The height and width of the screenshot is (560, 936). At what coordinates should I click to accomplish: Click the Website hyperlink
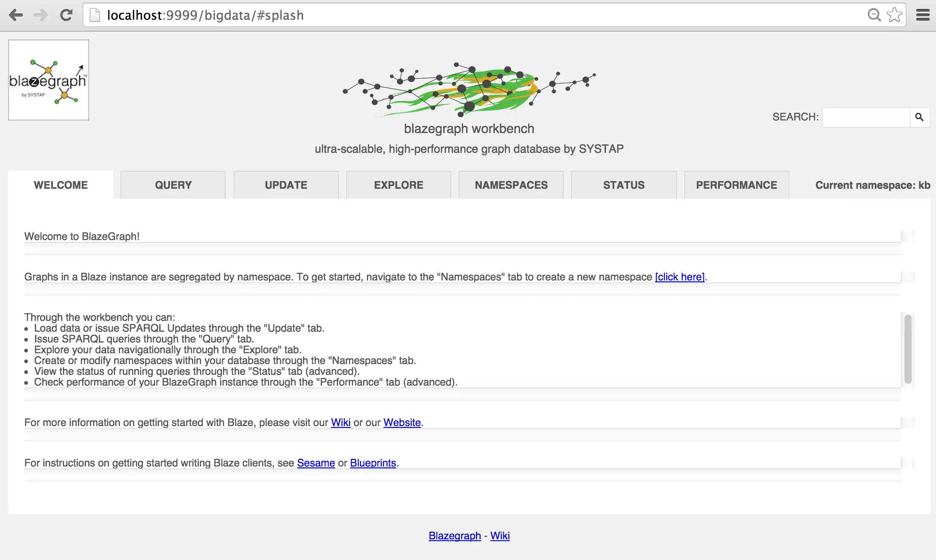401,422
